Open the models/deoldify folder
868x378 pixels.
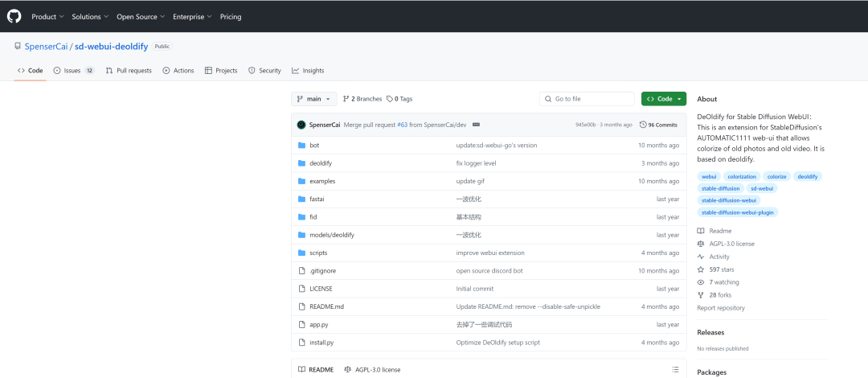click(x=332, y=235)
